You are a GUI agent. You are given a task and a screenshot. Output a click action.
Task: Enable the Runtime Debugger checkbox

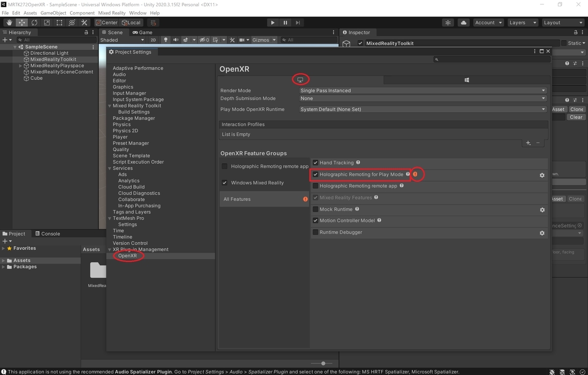pos(316,232)
